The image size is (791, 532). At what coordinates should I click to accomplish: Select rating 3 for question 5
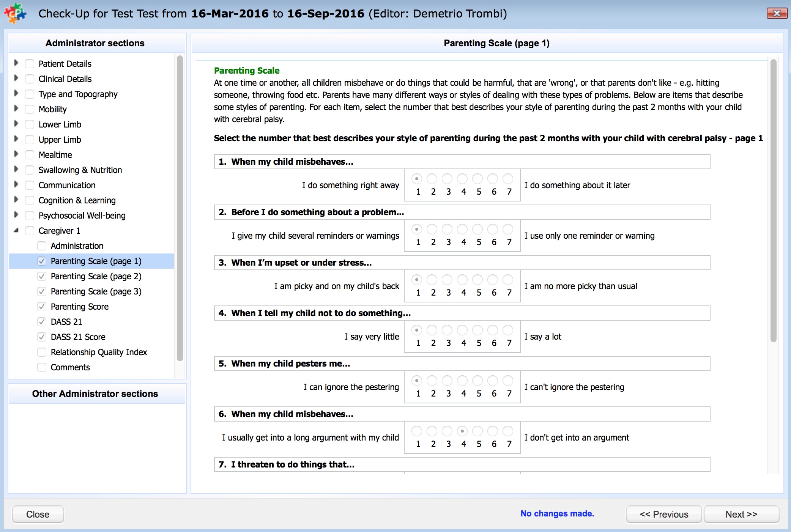click(x=447, y=380)
